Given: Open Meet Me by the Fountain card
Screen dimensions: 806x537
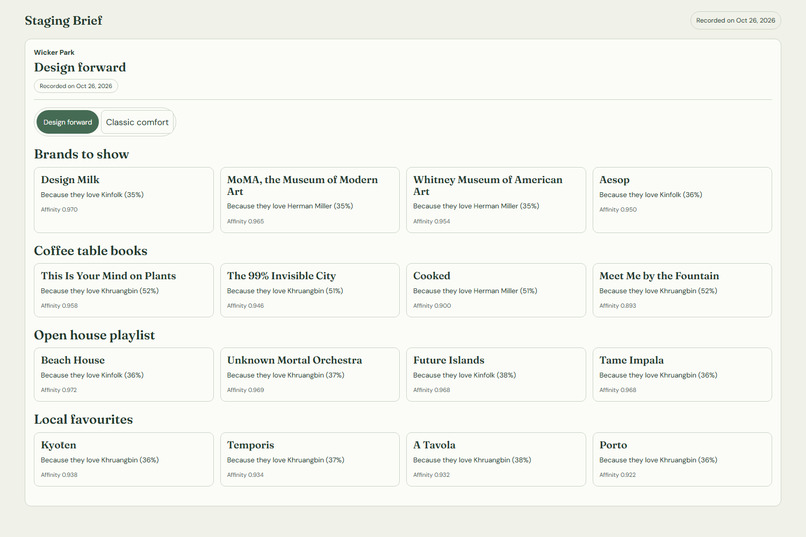Looking at the screenshot, I should coord(682,290).
